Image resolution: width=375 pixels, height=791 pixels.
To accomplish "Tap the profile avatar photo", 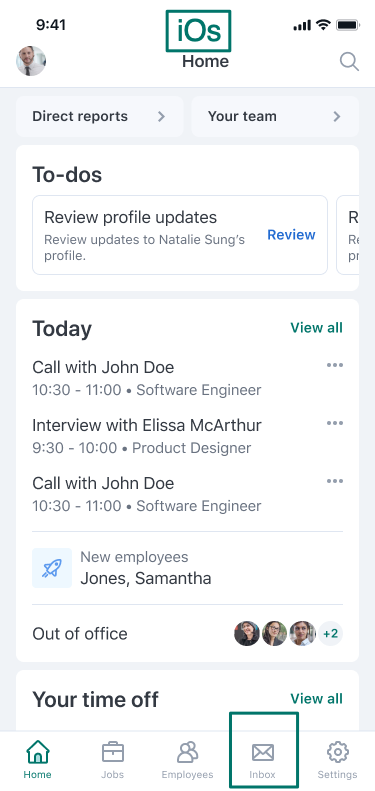I will (x=31, y=62).
